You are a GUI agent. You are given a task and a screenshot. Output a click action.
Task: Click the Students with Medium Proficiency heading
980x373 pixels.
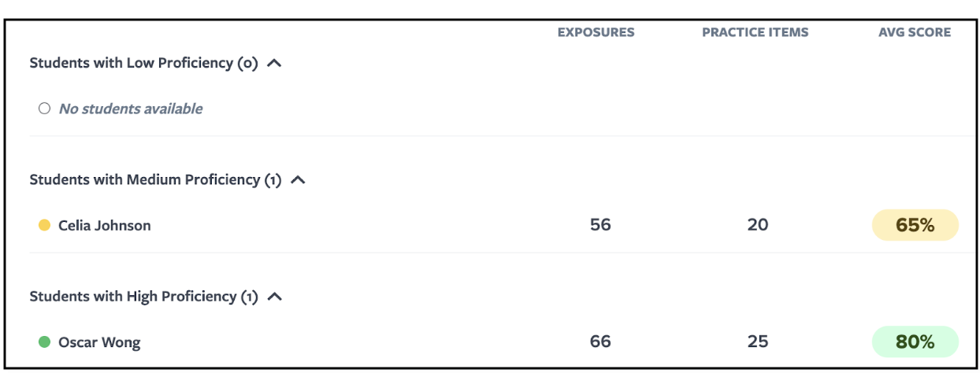tap(156, 180)
